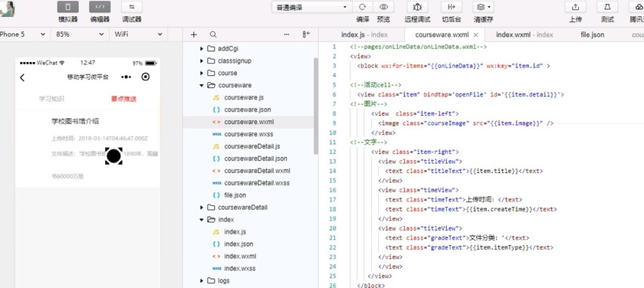The height and width of the screenshot is (288, 644).
Task: Open simulator mini program menu dots
Action: tap(126, 77)
